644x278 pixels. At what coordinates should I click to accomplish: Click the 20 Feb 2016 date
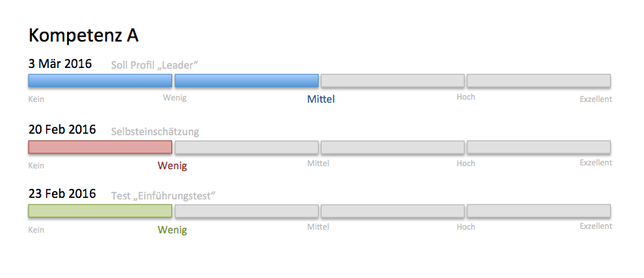pyautogui.click(x=62, y=129)
